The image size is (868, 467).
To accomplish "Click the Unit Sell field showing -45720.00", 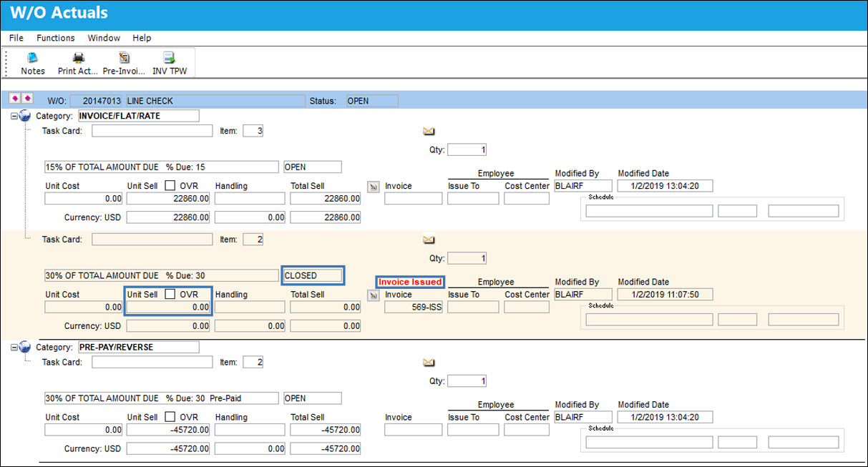I will click(x=169, y=430).
